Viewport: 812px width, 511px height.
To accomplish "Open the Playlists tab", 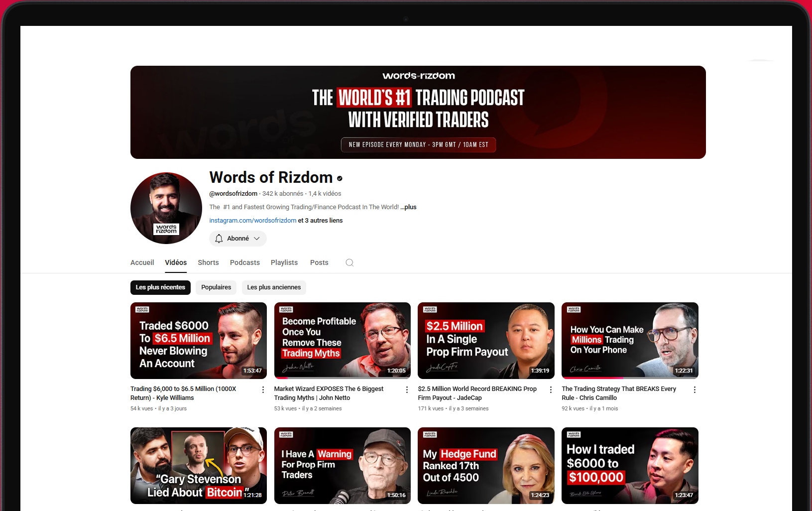I will point(284,262).
